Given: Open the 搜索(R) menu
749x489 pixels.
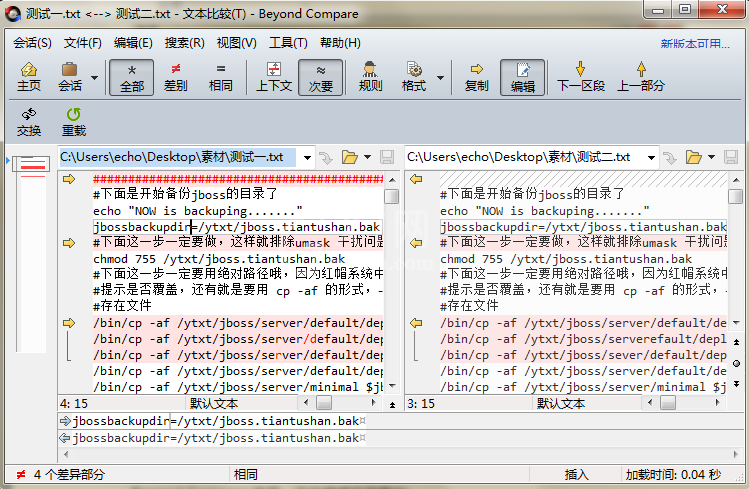Looking at the screenshot, I should tap(184, 43).
